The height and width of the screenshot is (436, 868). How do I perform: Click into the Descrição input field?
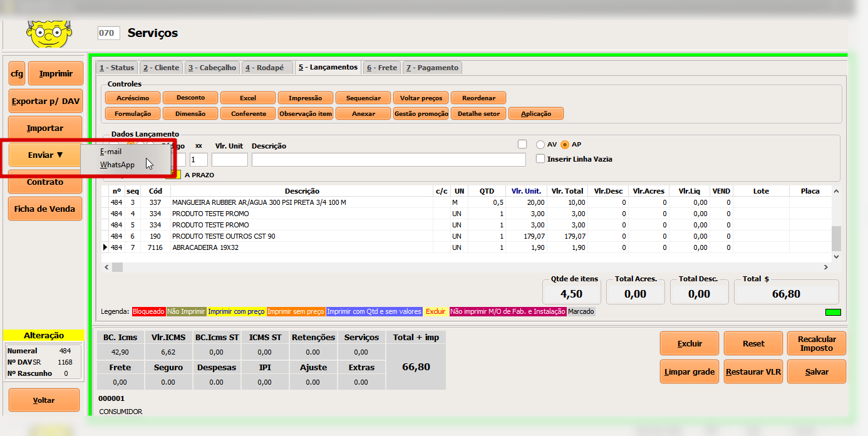pos(388,160)
